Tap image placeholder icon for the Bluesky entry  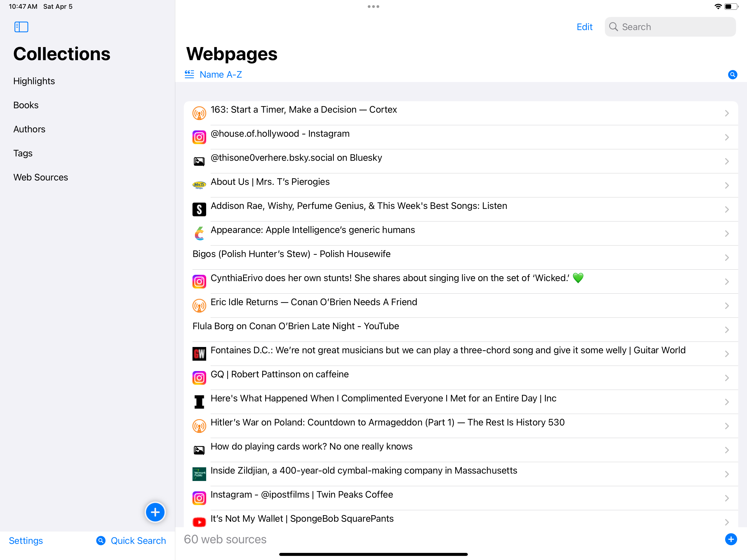click(199, 161)
